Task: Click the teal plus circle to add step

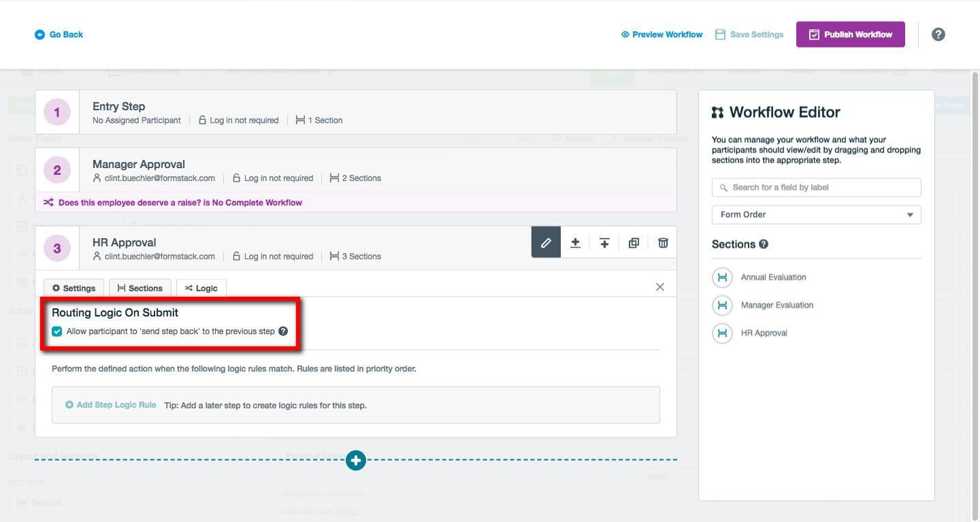Action: (x=355, y=461)
